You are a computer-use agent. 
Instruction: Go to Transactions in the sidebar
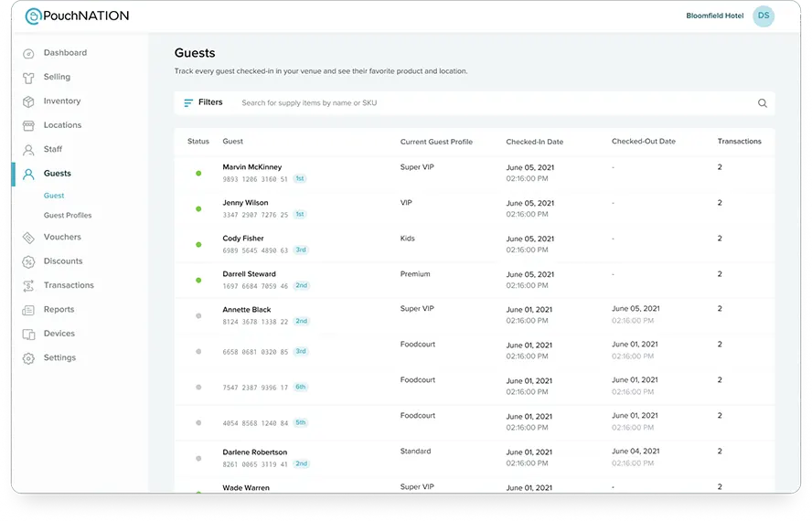tap(69, 285)
